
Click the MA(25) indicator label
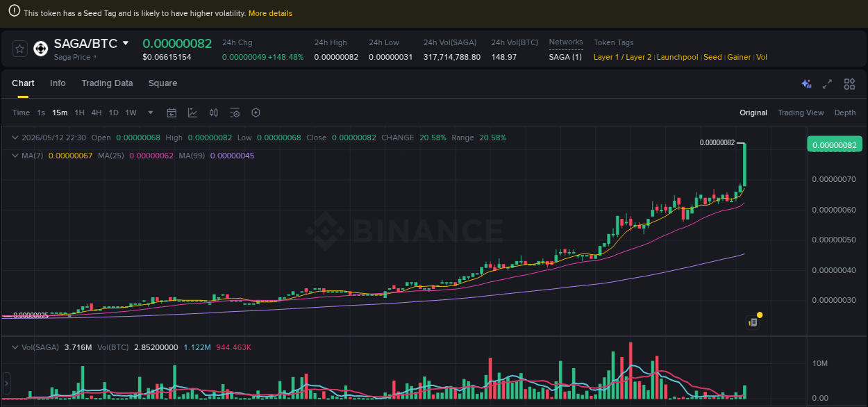pos(111,156)
